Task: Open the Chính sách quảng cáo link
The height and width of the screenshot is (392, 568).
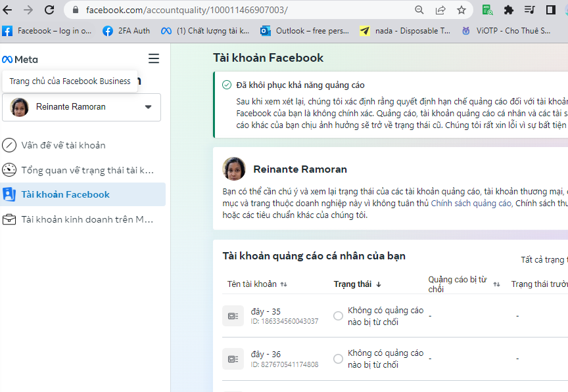Action: tap(471, 203)
